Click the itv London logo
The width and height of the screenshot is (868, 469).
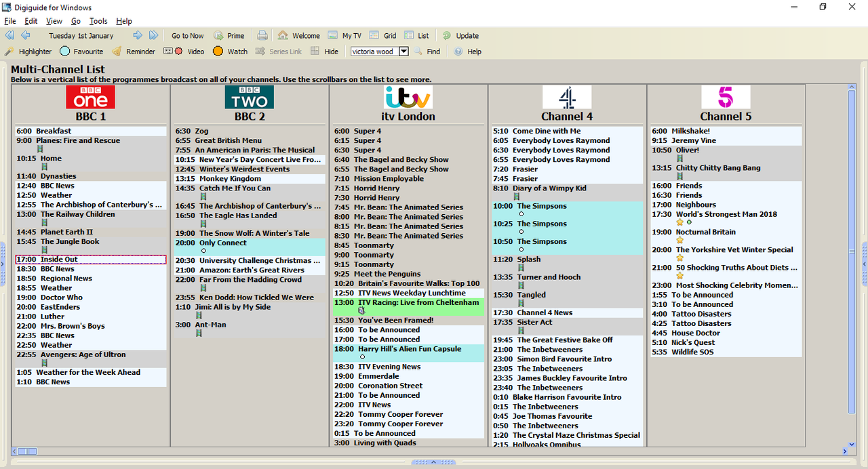(408, 97)
